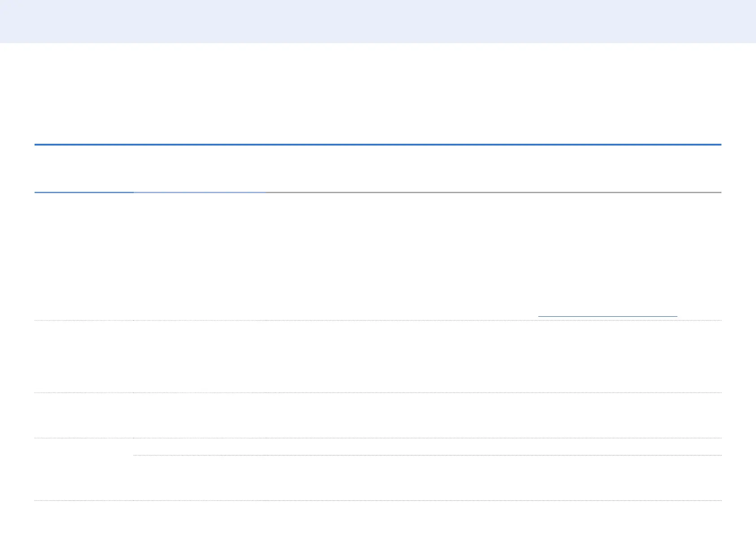The image size is (756, 535).
Task: Click the third full-width dotted row separator
Action: coord(378,438)
